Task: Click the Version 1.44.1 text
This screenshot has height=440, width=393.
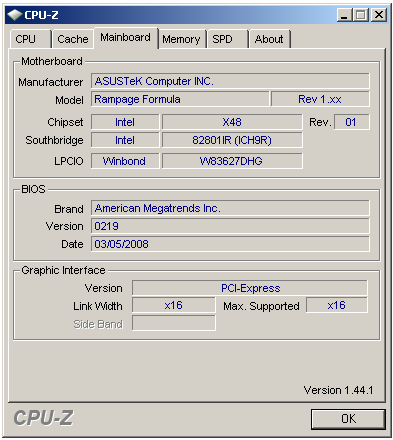Action: [338, 390]
